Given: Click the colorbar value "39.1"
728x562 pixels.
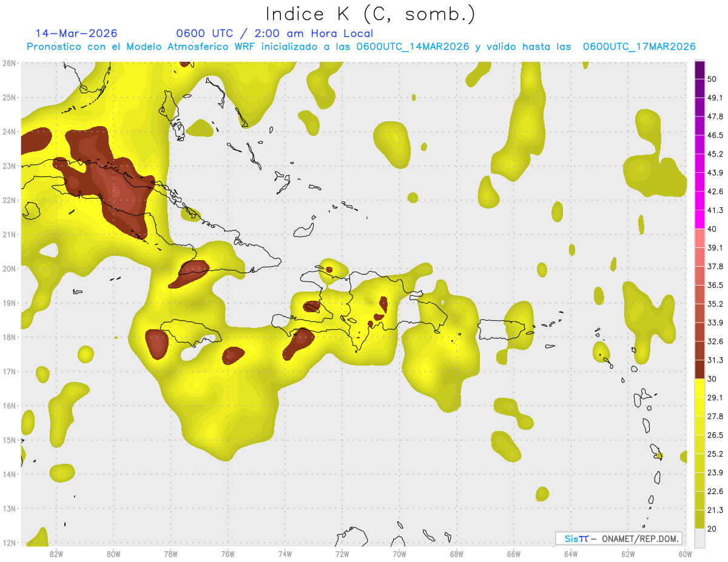Looking at the screenshot, I should 715,248.
